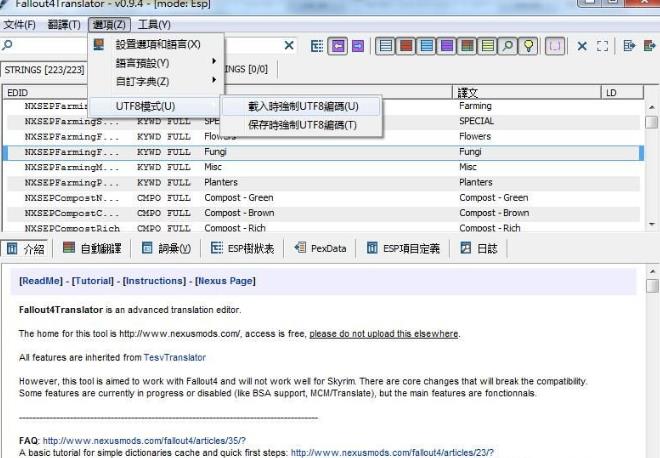Toggle the purple rows filter icon
Viewport: 660px width, 458px height.
click(447, 46)
